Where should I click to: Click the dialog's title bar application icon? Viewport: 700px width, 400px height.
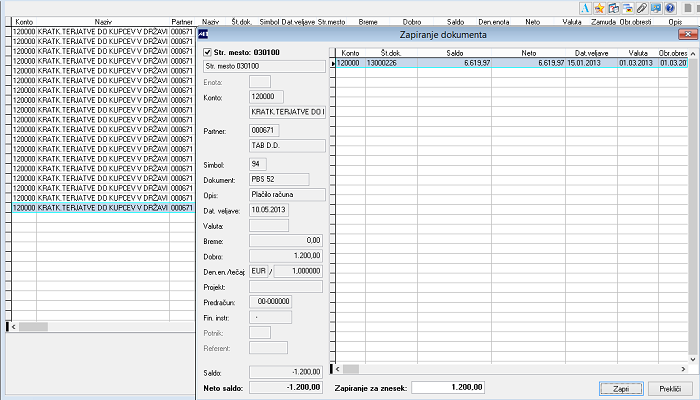click(203, 34)
